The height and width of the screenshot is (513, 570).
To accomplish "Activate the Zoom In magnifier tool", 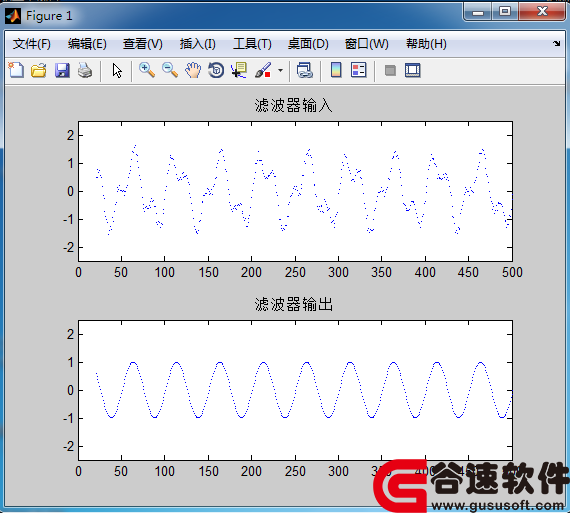I will point(147,70).
